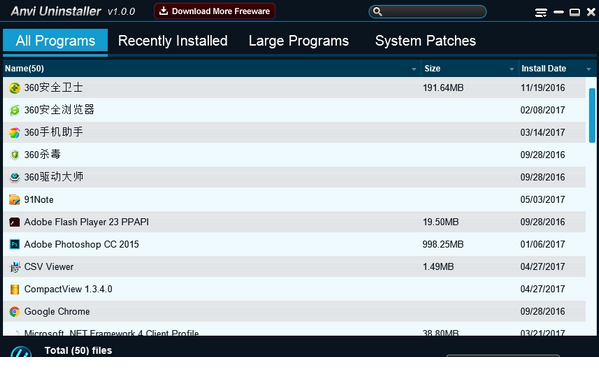Click the 01/06/2017 install date
This screenshot has height=371, width=599.
tap(542, 245)
